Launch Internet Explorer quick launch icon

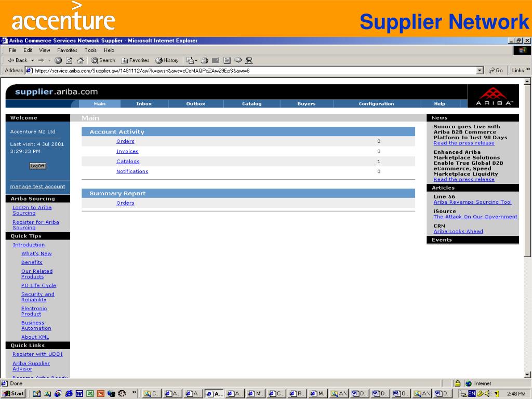pos(69,394)
